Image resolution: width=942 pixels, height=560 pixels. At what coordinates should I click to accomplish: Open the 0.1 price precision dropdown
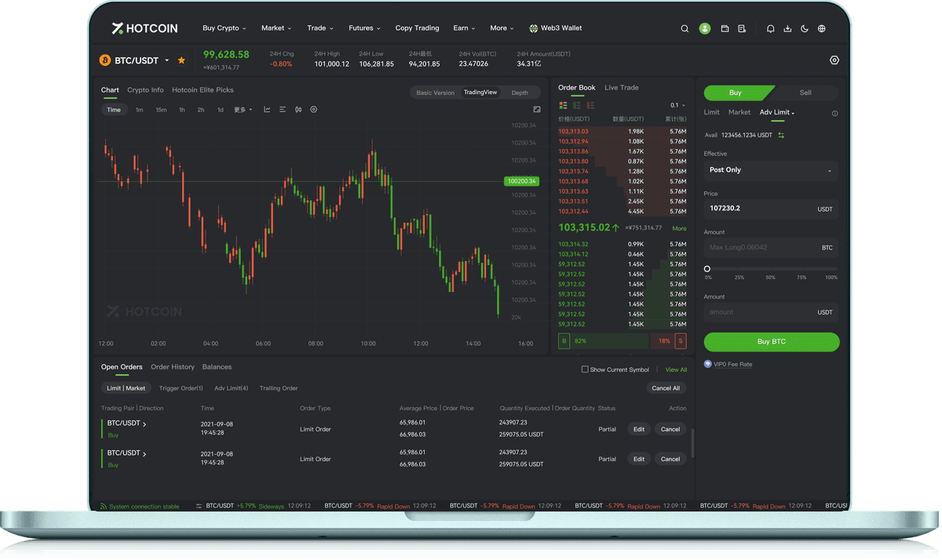click(x=677, y=105)
